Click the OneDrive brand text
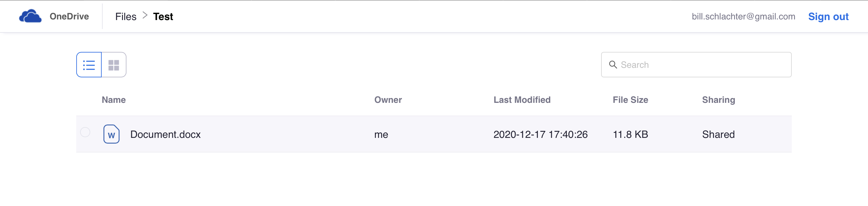This screenshot has height=206, width=868. [69, 17]
